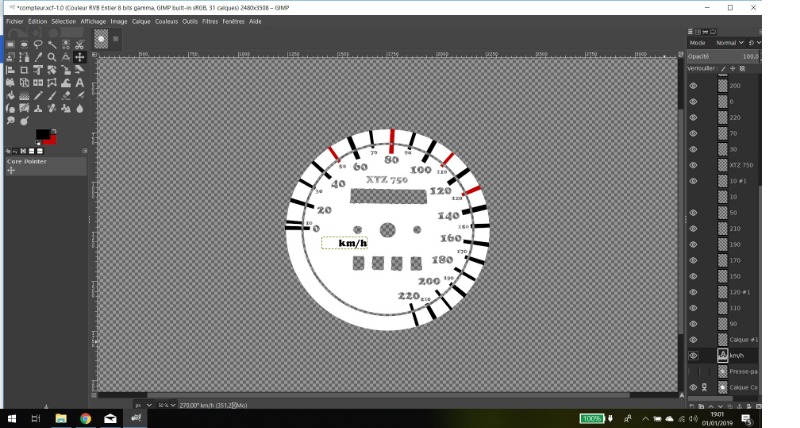800x428 pixels.
Task: Click the Windows Start button
Action: (12, 418)
